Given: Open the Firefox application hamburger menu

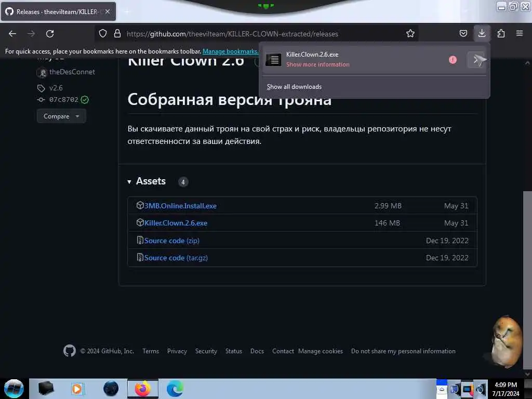Looking at the screenshot, I should (519, 33).
